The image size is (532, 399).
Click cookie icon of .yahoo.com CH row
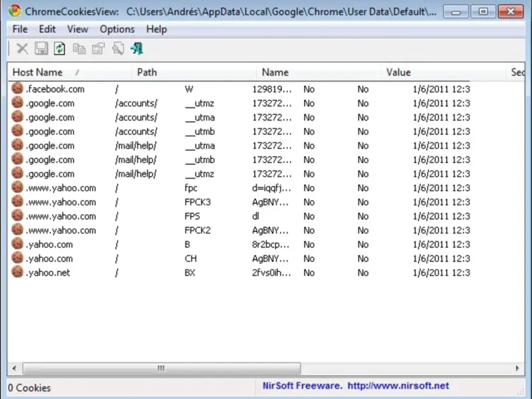pos(17,258)
